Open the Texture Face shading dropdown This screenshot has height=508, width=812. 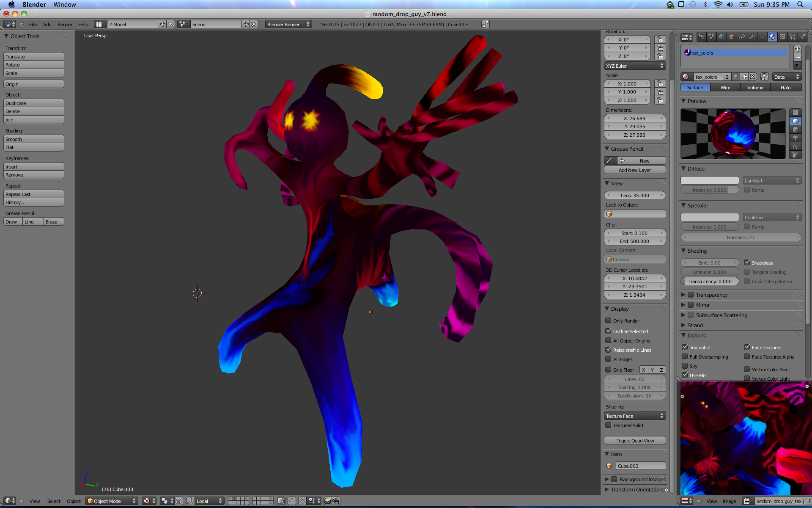pos(635,416)
